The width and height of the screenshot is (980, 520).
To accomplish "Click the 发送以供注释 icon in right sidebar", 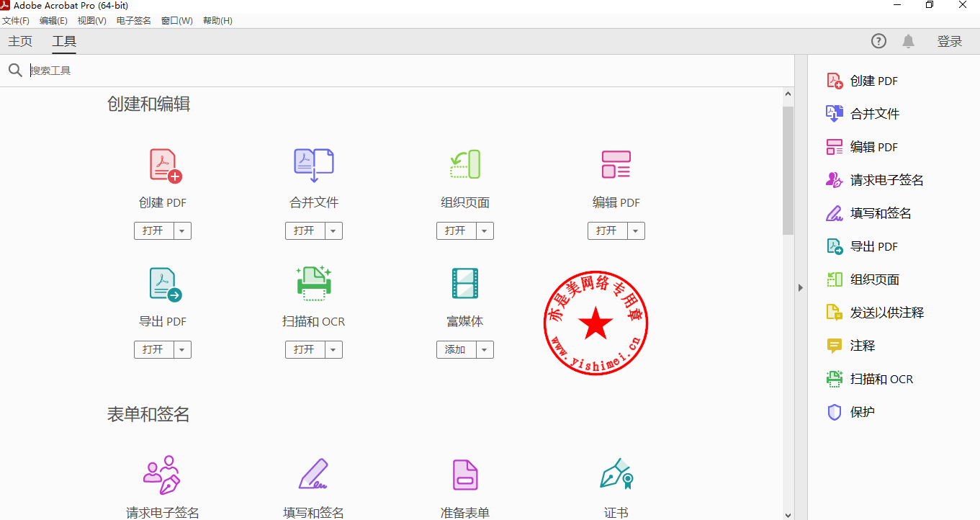I will point(835,313).
